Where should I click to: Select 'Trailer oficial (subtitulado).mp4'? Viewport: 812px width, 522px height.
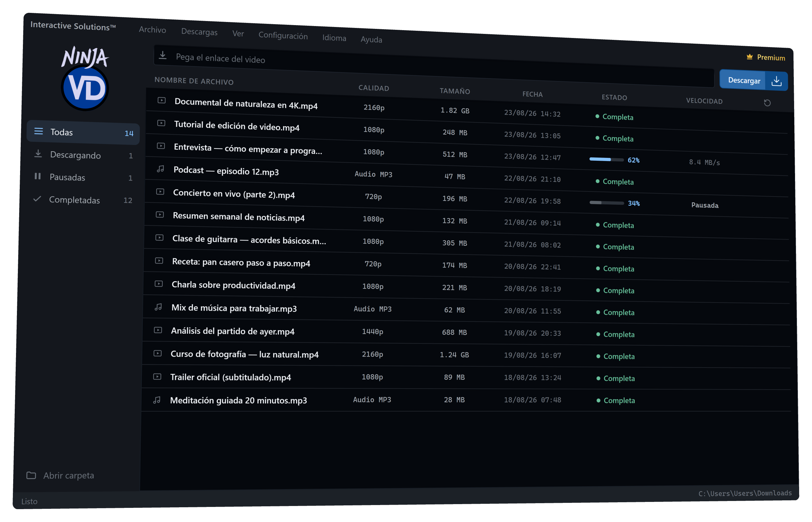coord(230,377)
